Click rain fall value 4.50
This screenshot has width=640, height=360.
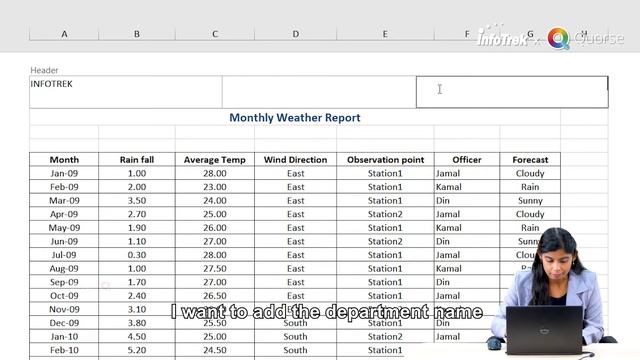[x=137, y=337]
